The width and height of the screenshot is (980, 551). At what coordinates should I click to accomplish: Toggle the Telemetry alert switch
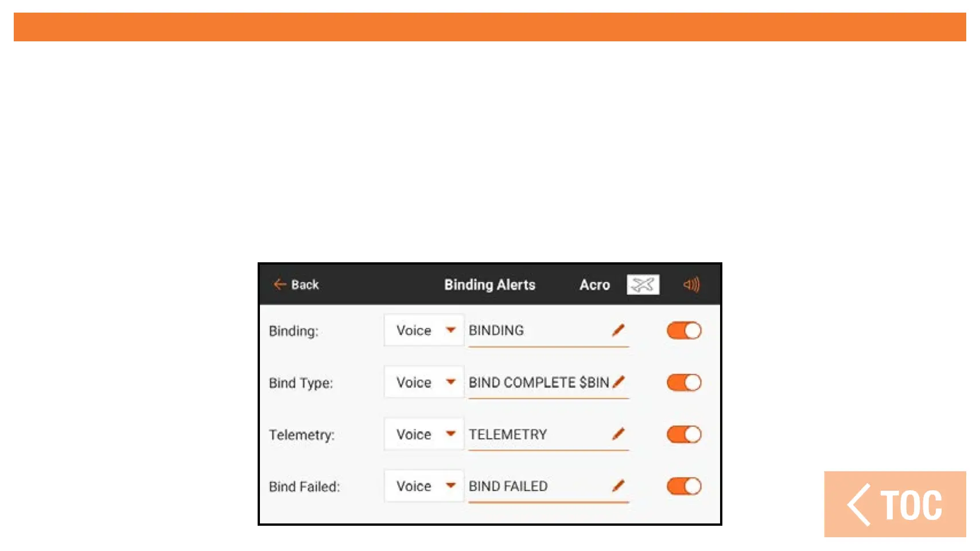[x=684, y=434]
